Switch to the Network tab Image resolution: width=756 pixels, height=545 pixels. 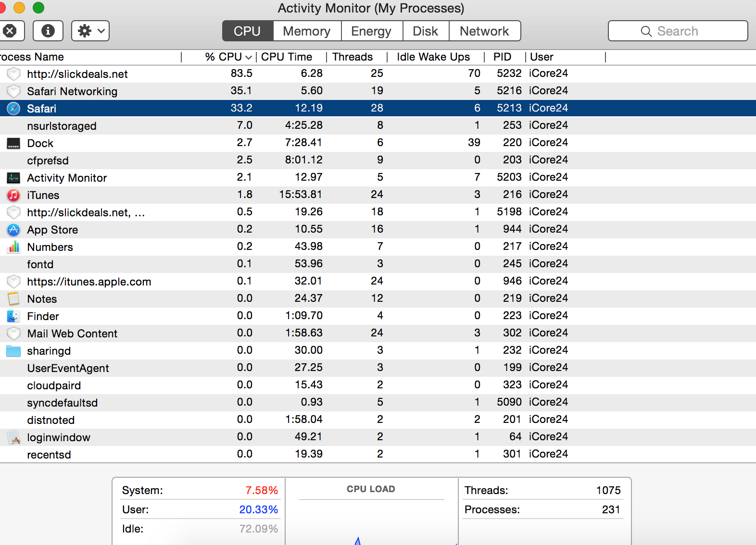pos(484,31)
